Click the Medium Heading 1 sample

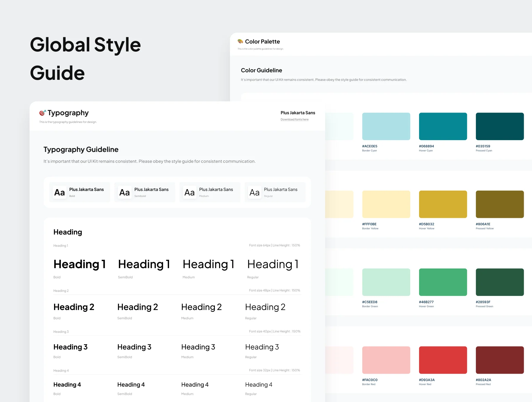(x=208, y=264)
